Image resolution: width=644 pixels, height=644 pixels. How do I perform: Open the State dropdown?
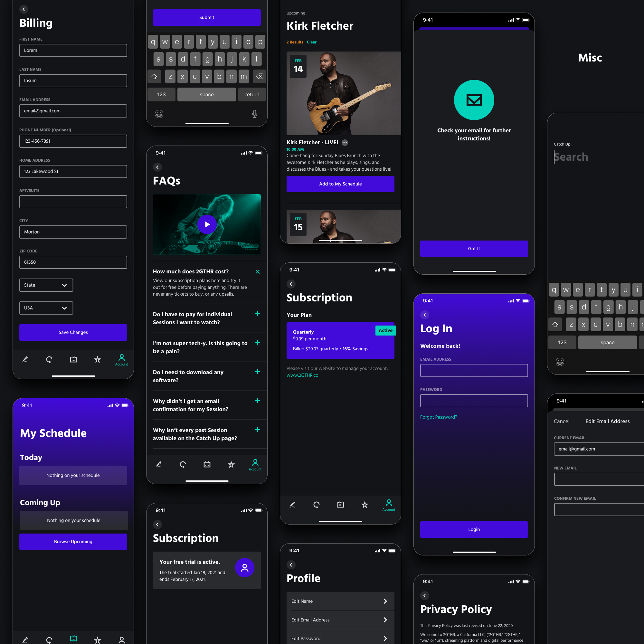tap(46, 285)
